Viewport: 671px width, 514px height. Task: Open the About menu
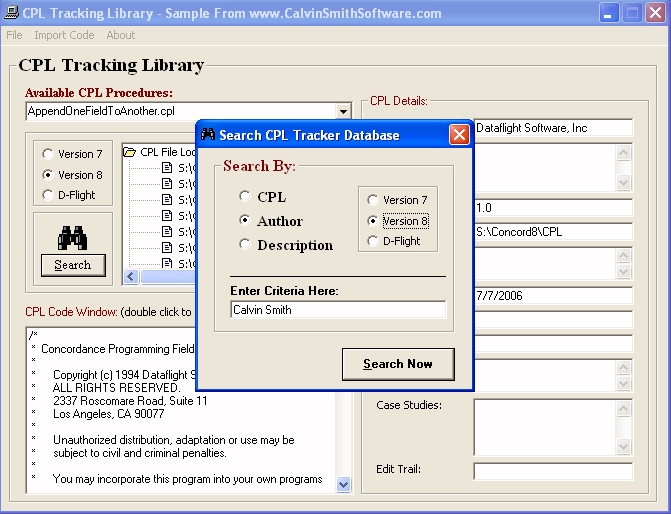pyautogui.click(x=120, y=35)
